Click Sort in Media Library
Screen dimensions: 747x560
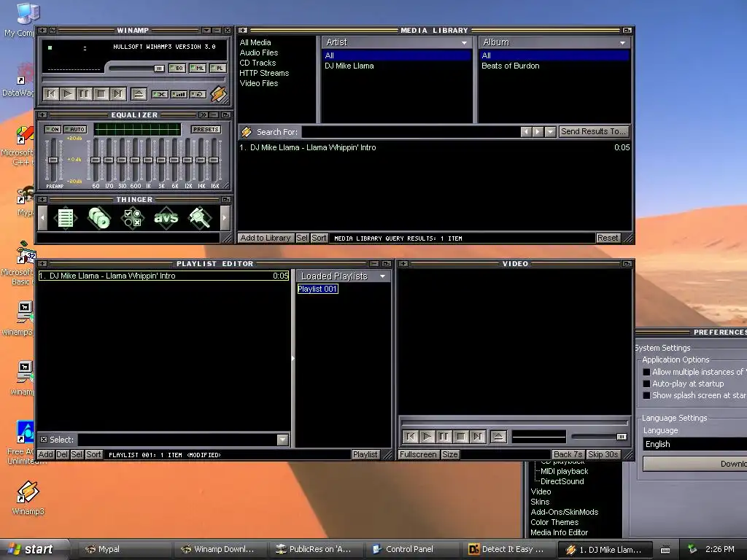[320, 238]
